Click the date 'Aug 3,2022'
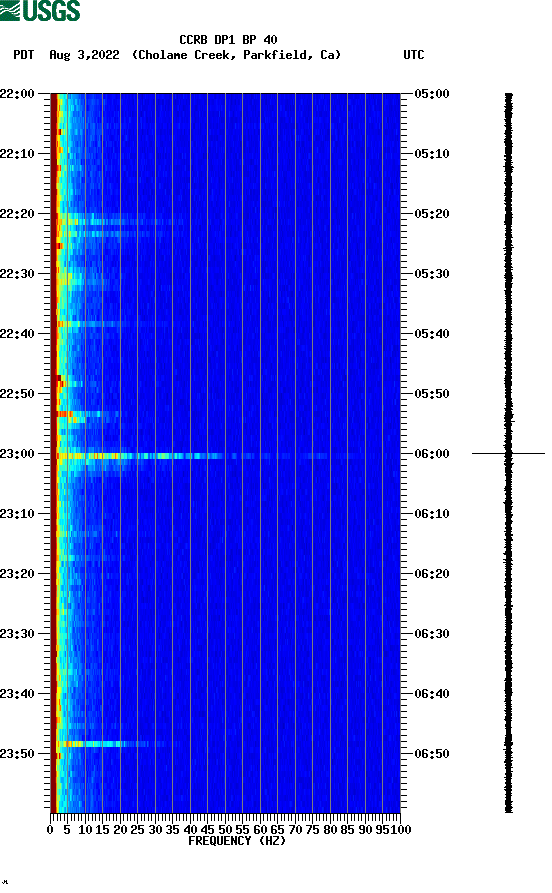This screenshot has height=893, width=552. click(x=84, y=55)
